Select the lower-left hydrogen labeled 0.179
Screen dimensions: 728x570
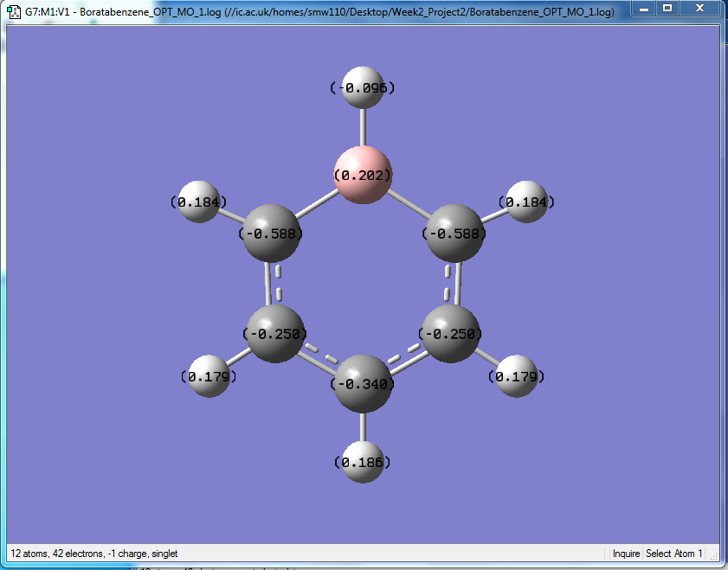[209, 376]
